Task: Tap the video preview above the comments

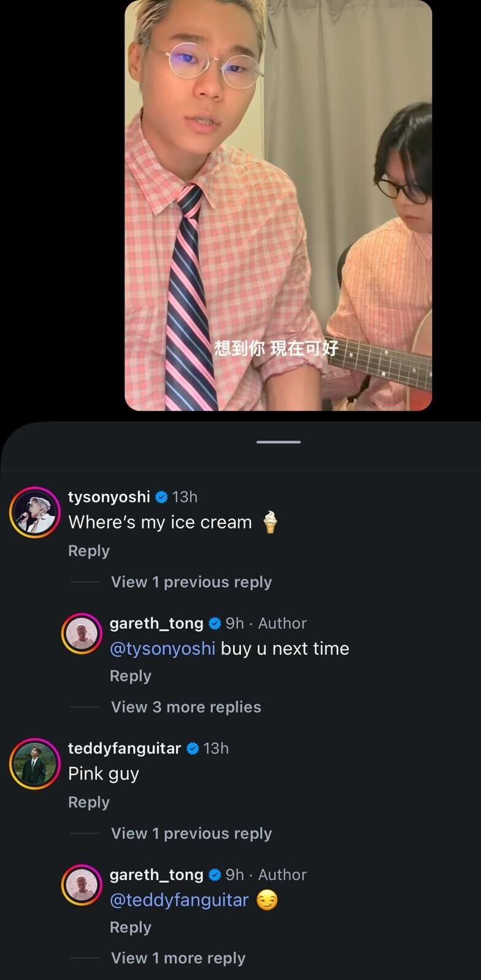Action: (279, 206)
